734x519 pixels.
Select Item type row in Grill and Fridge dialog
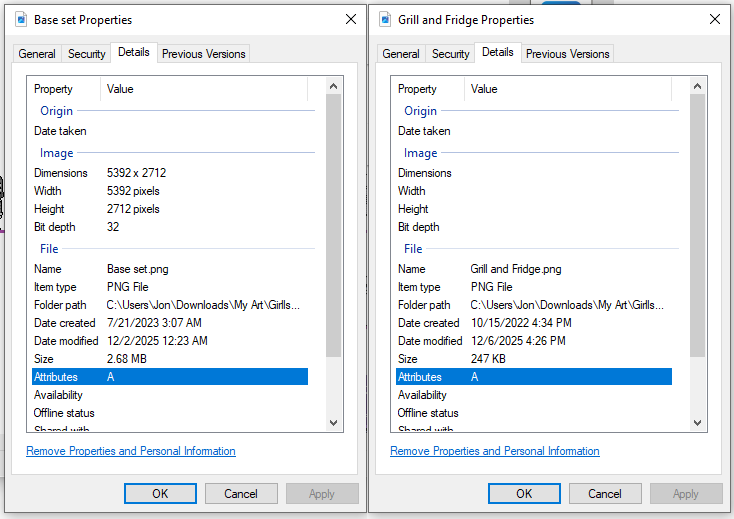(x=534, y=287)
